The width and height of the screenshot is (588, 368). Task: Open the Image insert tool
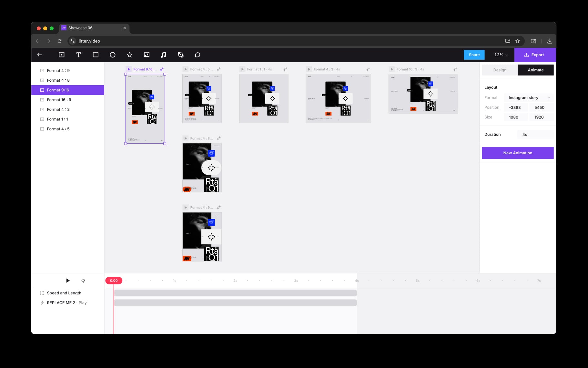click(x=147, y=55)
